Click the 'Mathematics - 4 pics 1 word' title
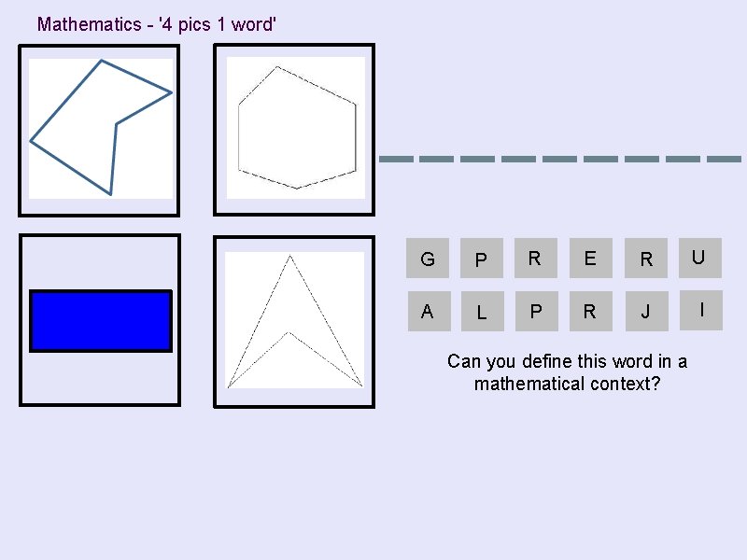Viewport: 747px width, 560px height. point(157,24)
